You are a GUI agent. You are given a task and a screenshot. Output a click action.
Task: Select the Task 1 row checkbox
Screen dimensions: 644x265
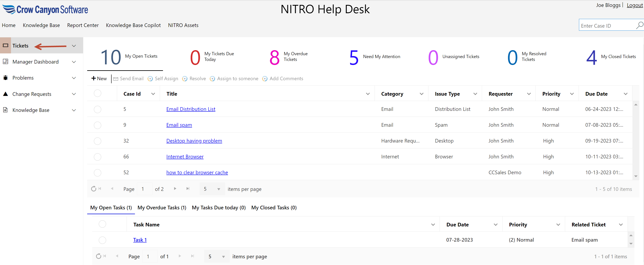coord(102,240)
